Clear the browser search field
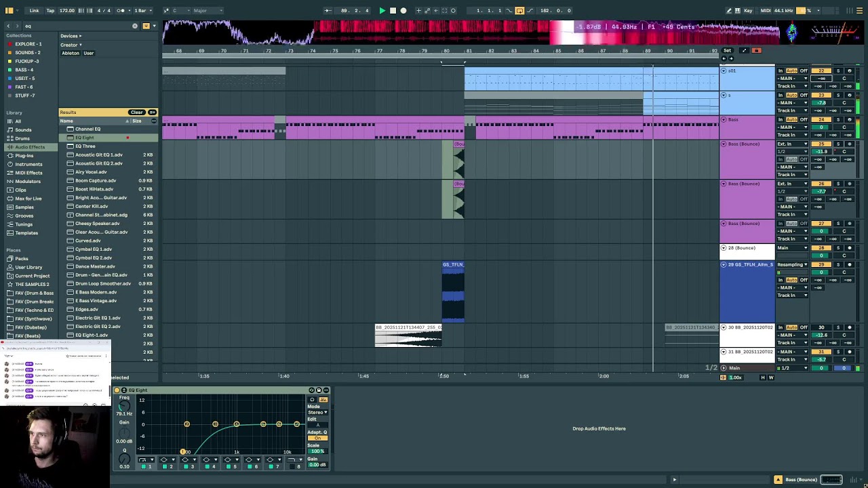The width and height of the screenshot is (868, 488). pyautogui.click(x=135, y=26)
